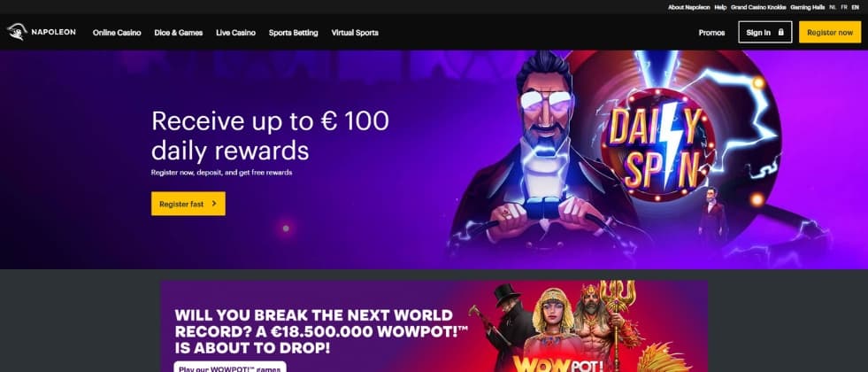Click the Napoleon hat logo icon
The height and width of the screenshot is (372, 868).
[x=17, y=32]
